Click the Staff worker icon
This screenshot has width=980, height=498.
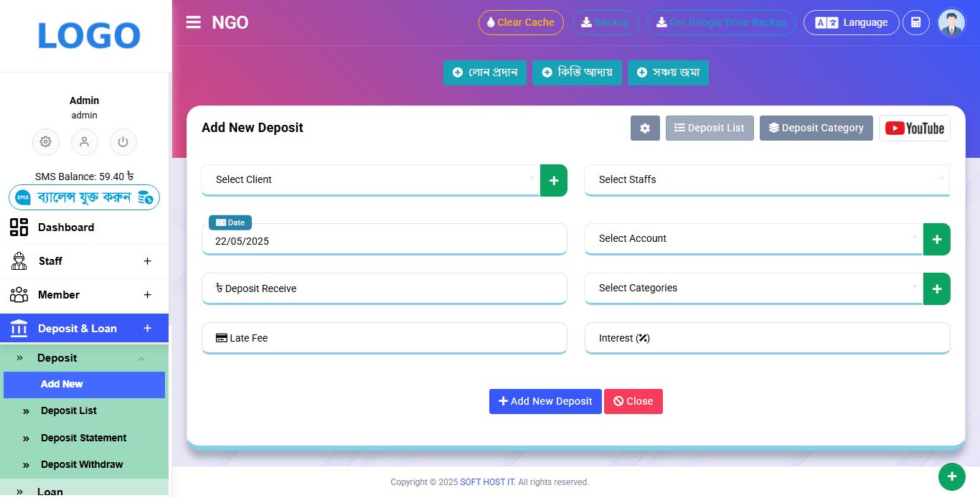(x=19, y=261)
